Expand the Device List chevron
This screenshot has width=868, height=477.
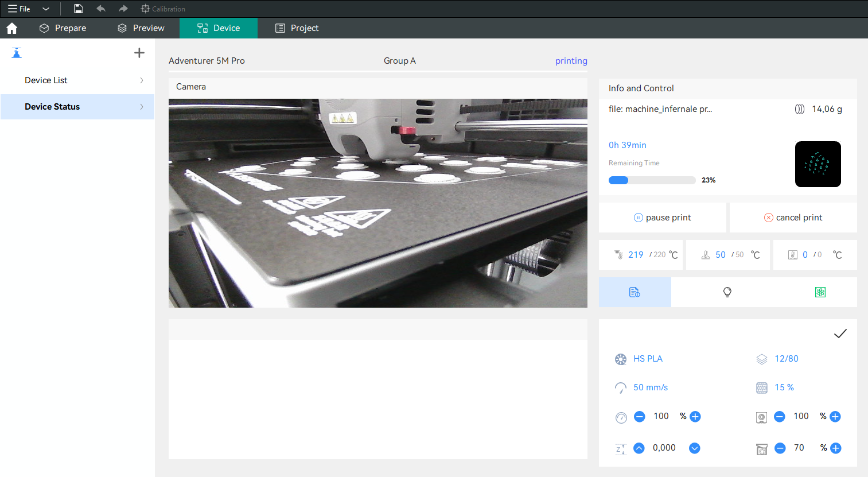pyautogui.click(x=142, y=80)
